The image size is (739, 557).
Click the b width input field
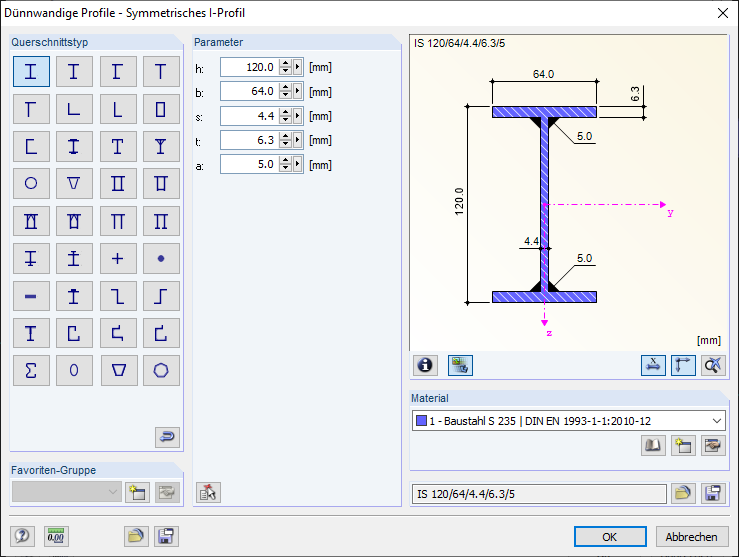[x=249, y=91]
